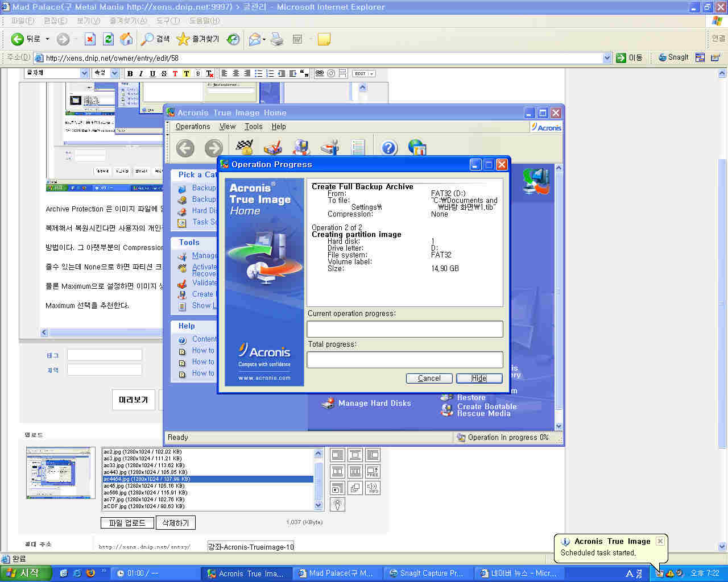This screenshot has width=728, height=582.
Task: Toggle Bold in the blog editor toolbar
Action: [130, 73]
